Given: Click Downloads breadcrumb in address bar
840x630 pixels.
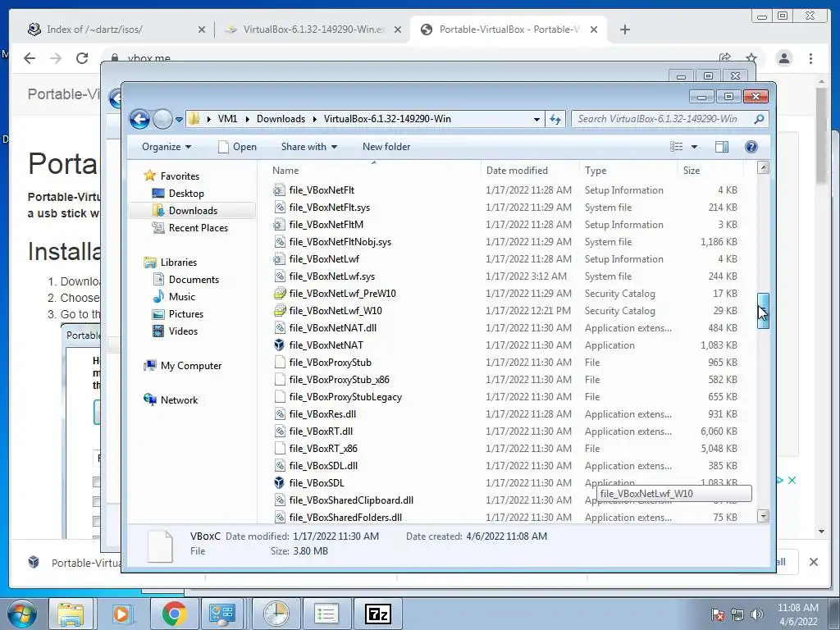Looking at the screenshot, I should point(281,119).
